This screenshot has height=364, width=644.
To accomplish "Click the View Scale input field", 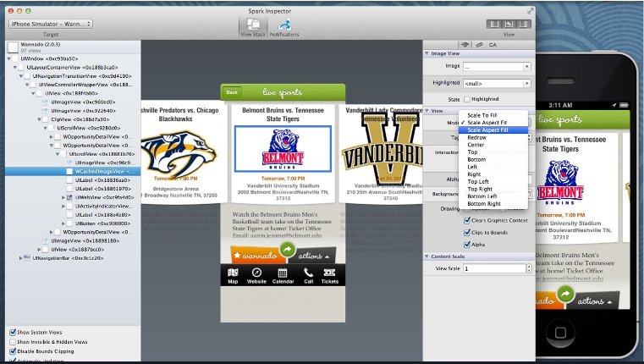I will 494,268.
